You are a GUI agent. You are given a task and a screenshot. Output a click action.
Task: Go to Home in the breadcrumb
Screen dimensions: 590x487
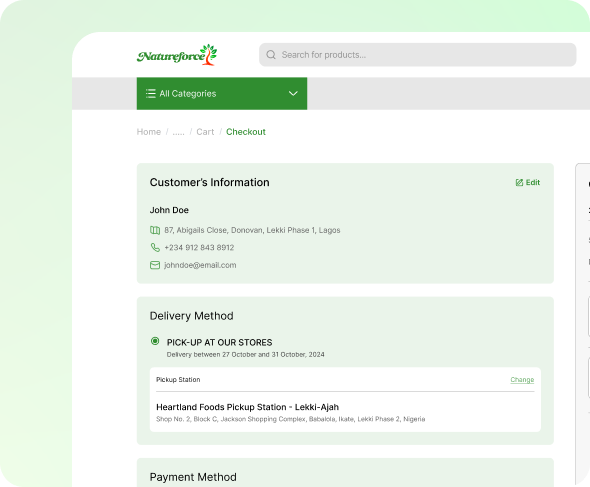[149, 132]
